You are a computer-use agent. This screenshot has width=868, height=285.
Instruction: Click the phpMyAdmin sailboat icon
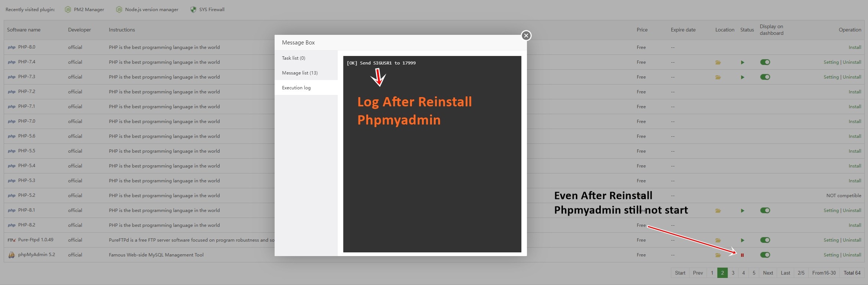pyautogui.click(x=12, y=255)
